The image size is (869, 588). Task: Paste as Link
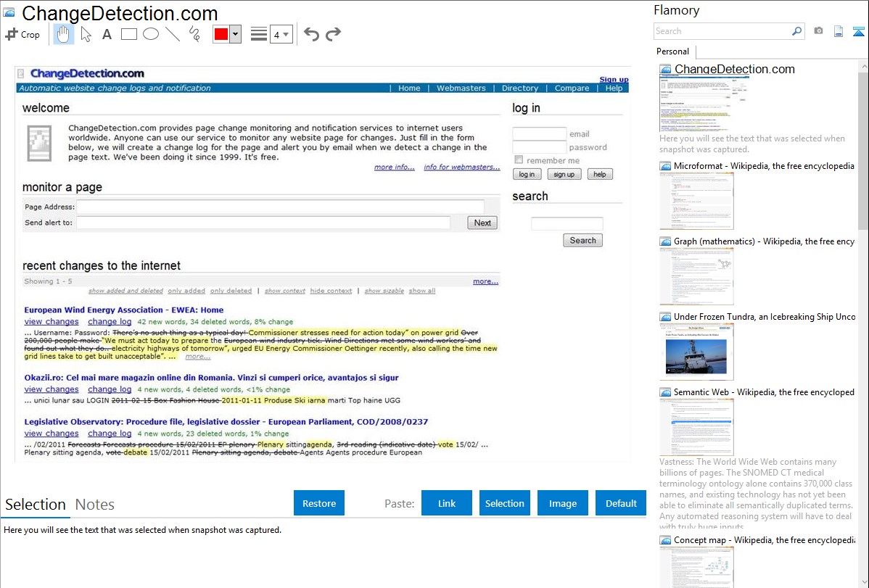coord(447,503)
